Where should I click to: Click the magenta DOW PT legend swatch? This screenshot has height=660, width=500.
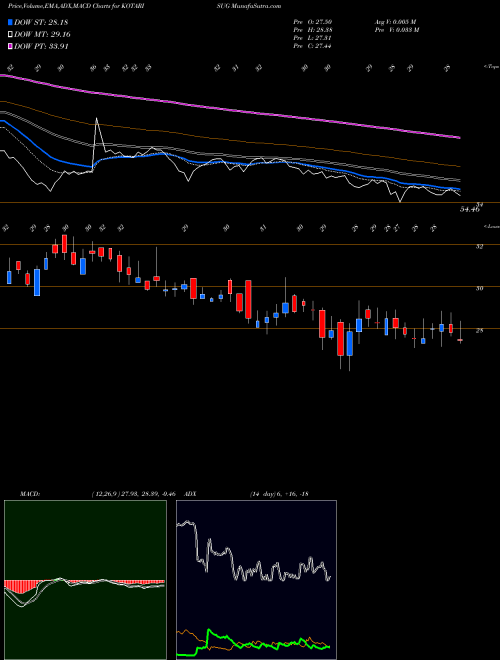click(10, 46)
